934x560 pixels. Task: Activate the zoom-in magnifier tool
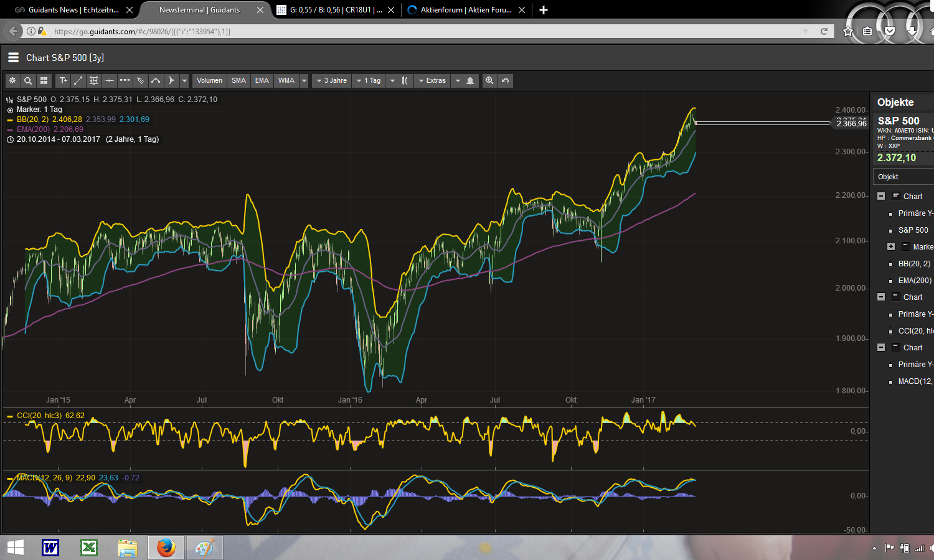[489, 81]
